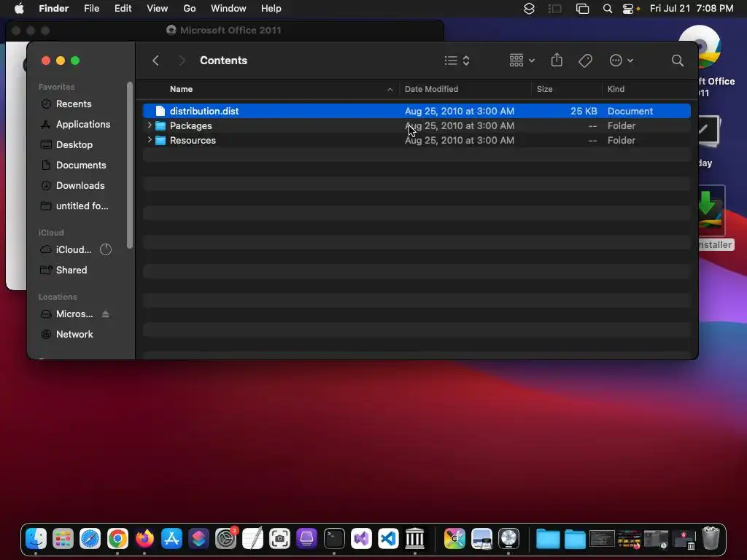Open the Group By menu
The height and width of the screenshot is (560, 747).
pos(522,61)
